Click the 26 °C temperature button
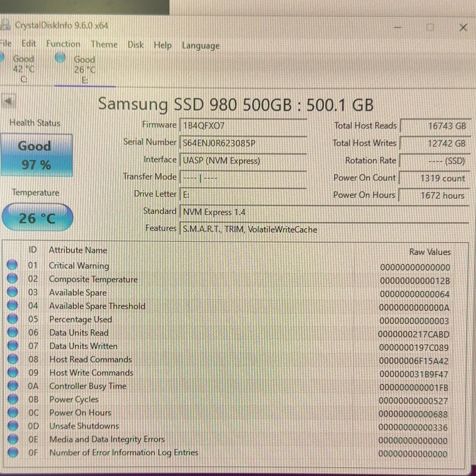Screen dimensions: 476x476 tap(37, 217)
